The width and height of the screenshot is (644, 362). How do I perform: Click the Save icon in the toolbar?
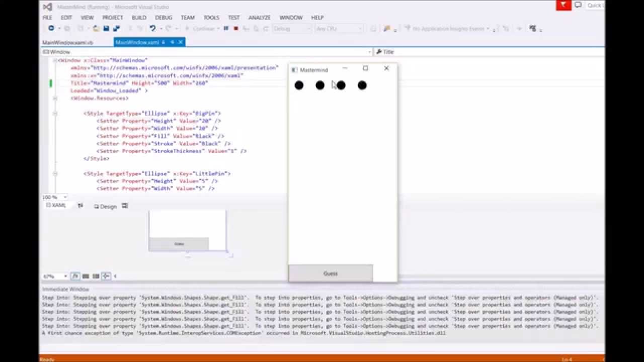[x=106, y=29]
